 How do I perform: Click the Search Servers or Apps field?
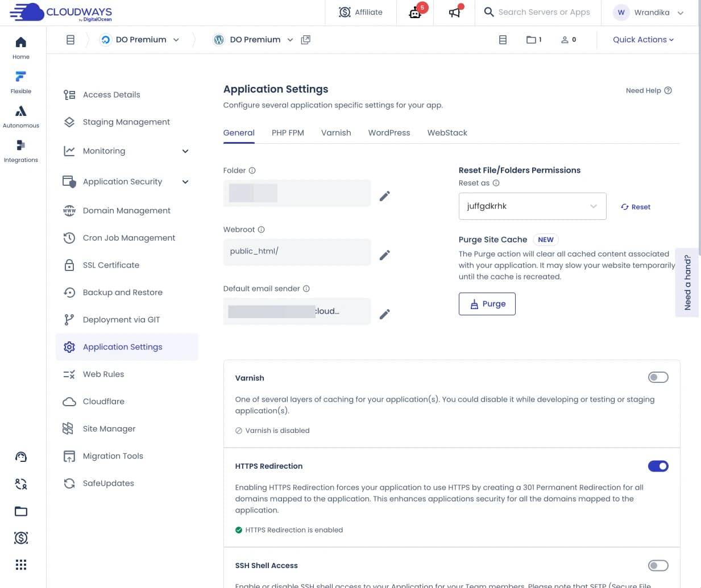tap(544, 12)
